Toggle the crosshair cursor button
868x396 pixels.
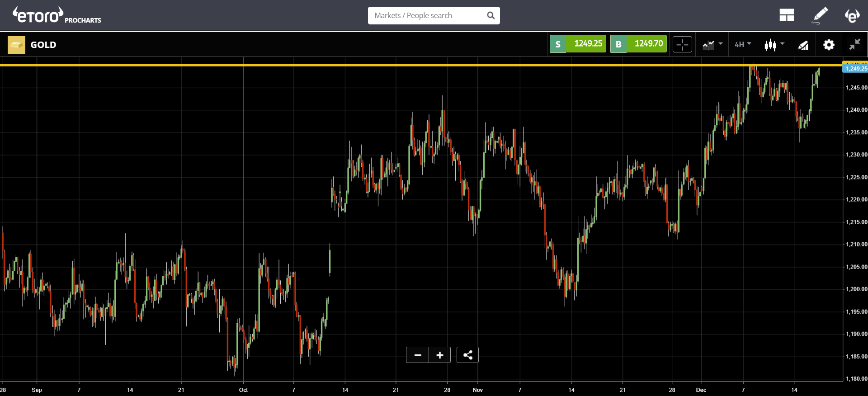[x=682, y=44]
